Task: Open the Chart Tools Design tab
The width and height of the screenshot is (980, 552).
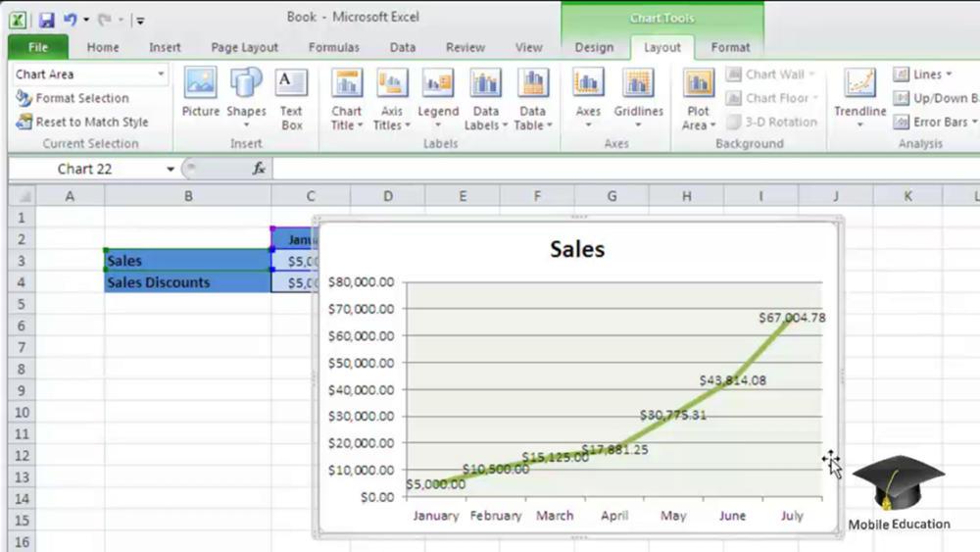Action: 594,47
